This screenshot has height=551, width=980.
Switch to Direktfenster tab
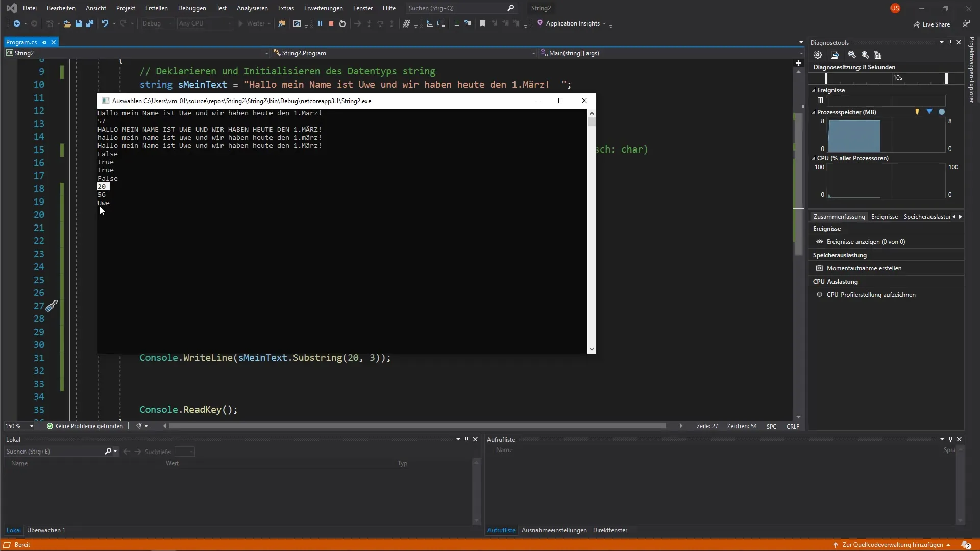(610, 530)
